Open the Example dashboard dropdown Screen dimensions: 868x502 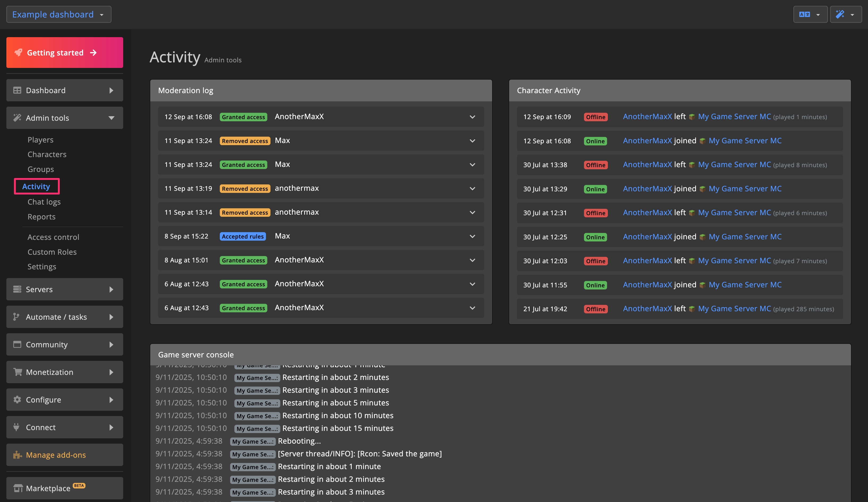tap(59, 15)
